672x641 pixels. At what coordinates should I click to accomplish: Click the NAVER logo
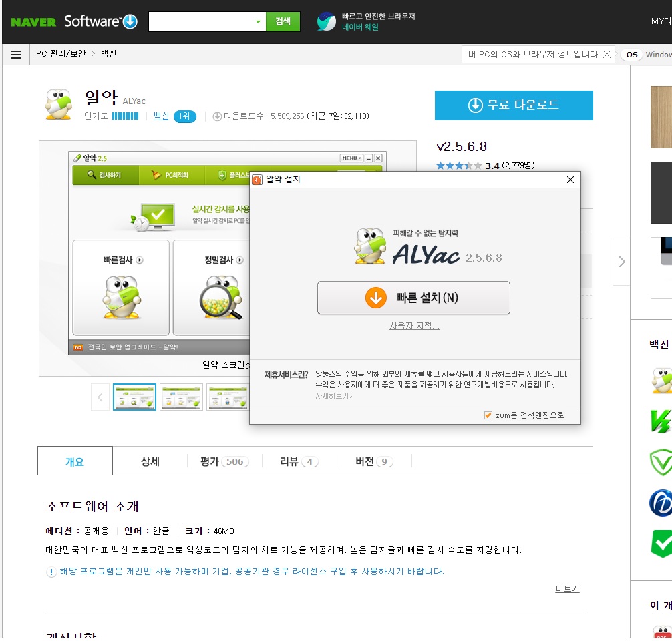(33, 22)
